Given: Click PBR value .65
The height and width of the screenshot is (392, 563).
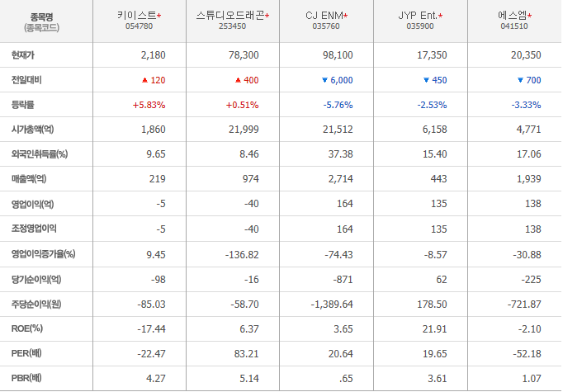Looking at the screenshot, I should (x=345, y=378).
